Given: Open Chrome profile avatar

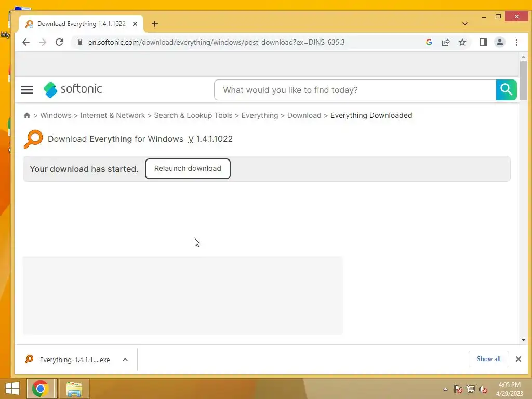Looking at the screenshot, I should click(x=499, y=42).
